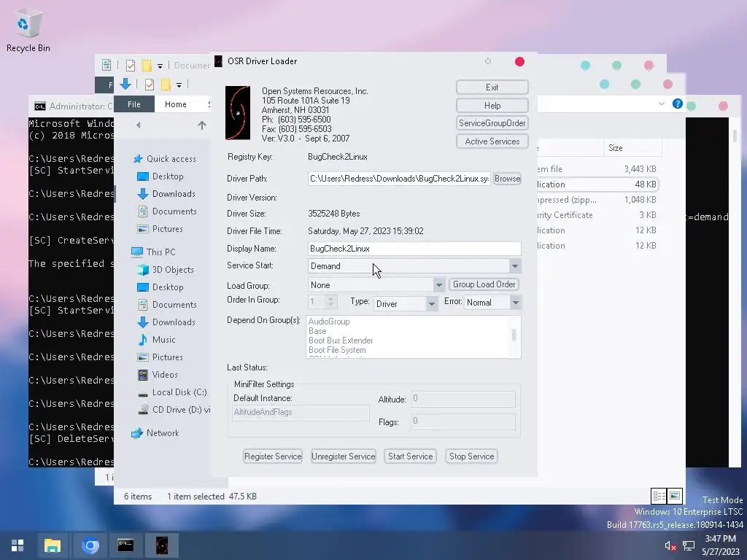This screenshot has height=560, width=747.
Task: Click the blue down arrow quick access toolbar icon
Action: (x=125, y=85)
